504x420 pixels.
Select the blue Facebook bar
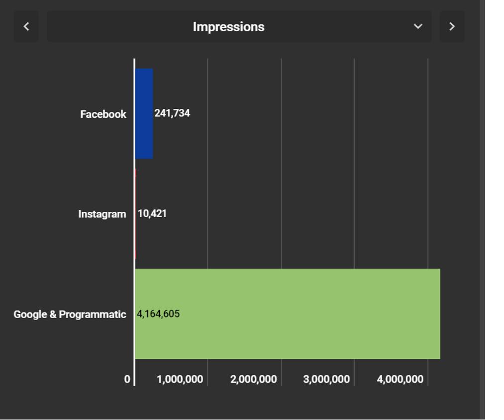144,114
